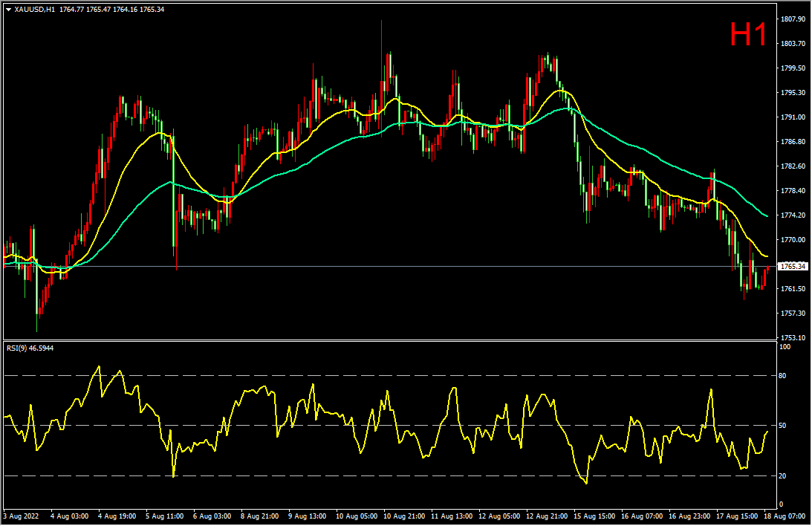Click the 1786.80 price axis label

click(x=793, y=141)
